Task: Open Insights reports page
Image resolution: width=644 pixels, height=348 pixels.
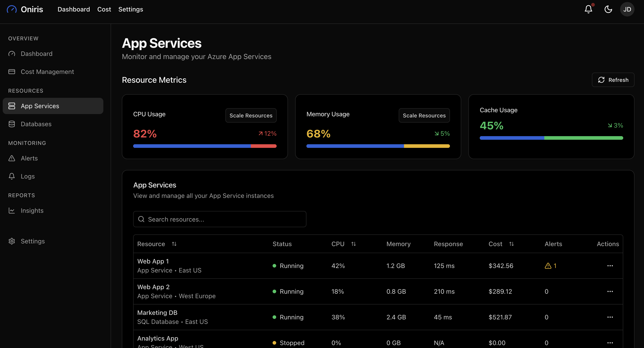Action: click(x=32, y=211)
